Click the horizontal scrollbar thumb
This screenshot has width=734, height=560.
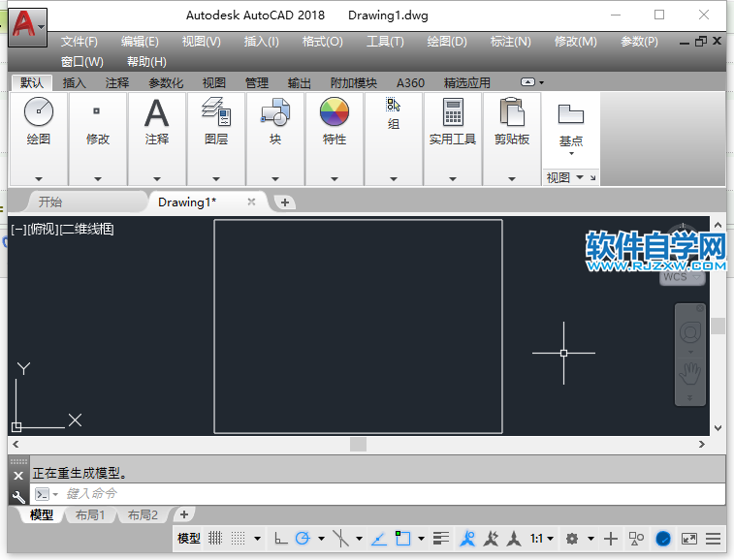click(x=358, y=444)
